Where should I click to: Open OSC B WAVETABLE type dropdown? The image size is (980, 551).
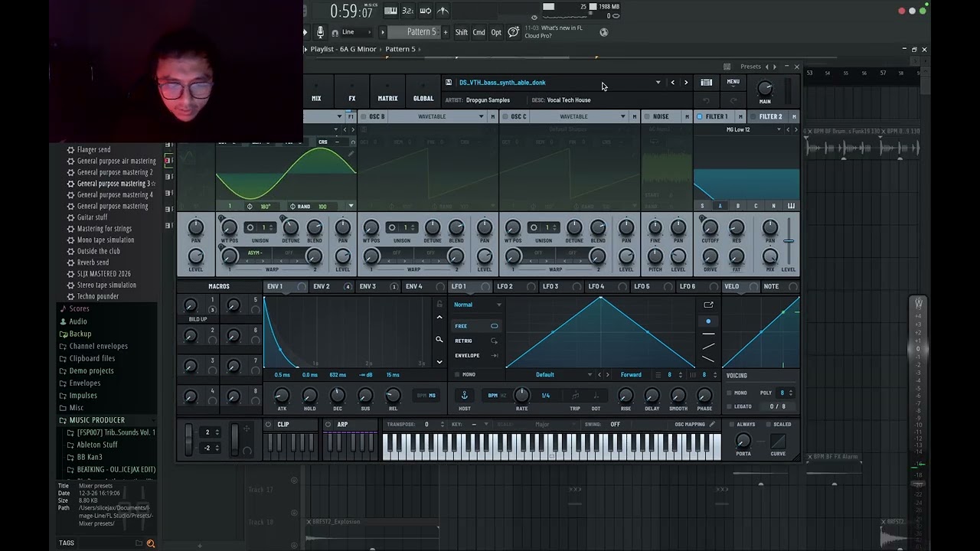pyautogui.click(x=482, y=116)
